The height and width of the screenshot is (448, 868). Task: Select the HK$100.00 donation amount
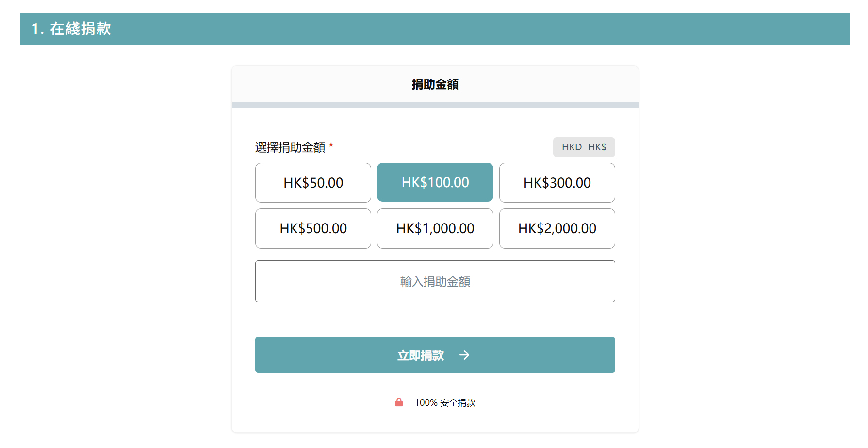(435, 182)
